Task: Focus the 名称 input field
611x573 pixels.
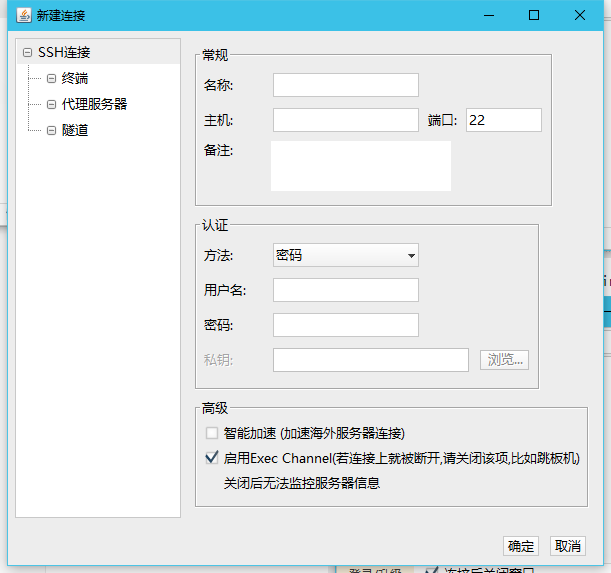Action: [345, 85]
